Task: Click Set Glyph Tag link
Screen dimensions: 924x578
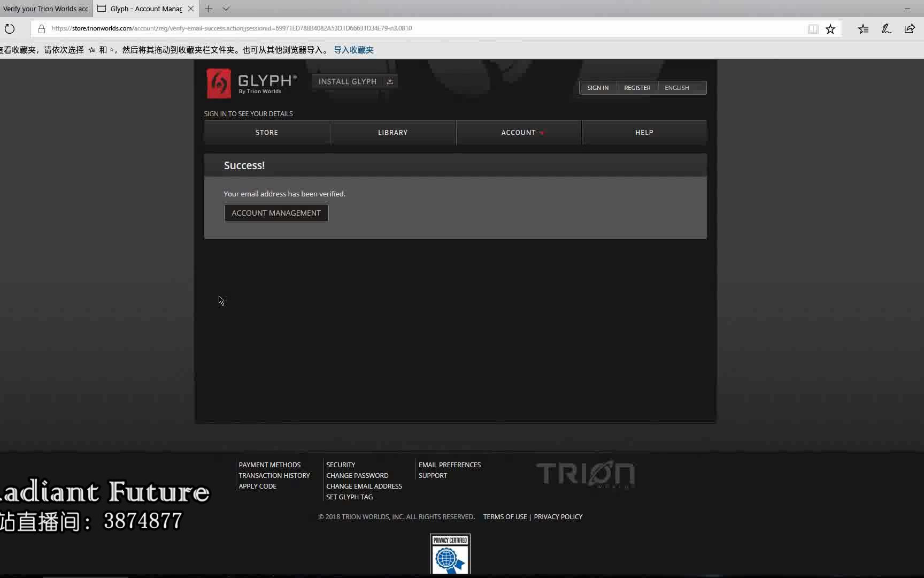Action: point(349,497)
